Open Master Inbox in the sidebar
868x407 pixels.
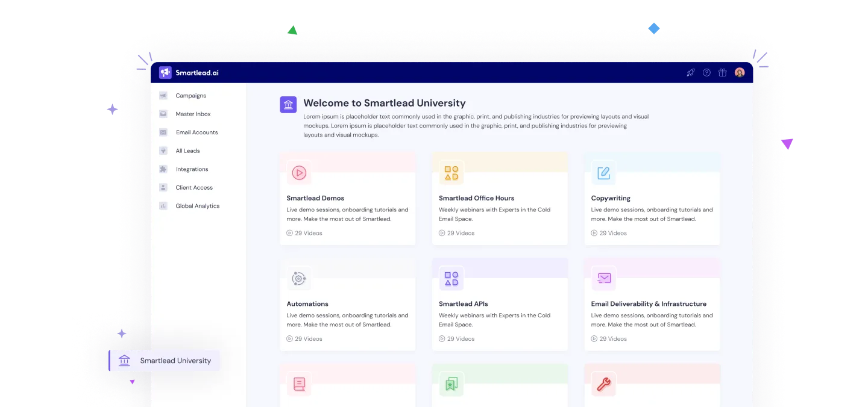point(193,114)
